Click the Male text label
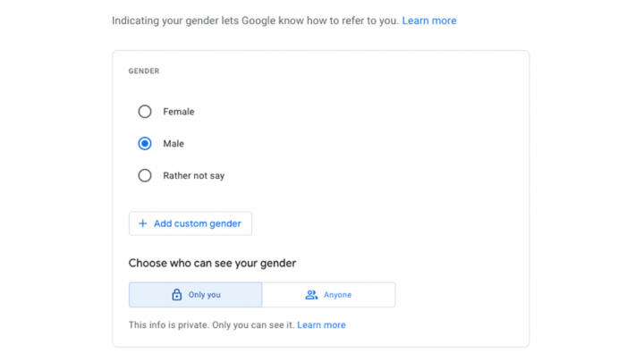The image size is (644, 362). click(x=174, y=144)
